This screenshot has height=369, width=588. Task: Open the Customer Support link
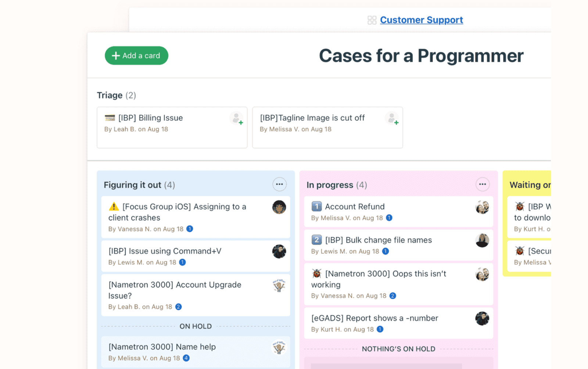421,19
